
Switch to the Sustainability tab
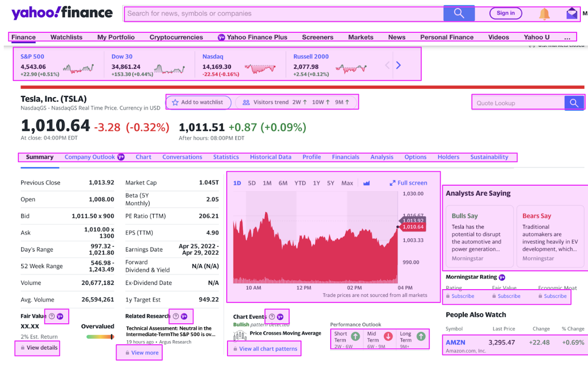pos(489,157)
